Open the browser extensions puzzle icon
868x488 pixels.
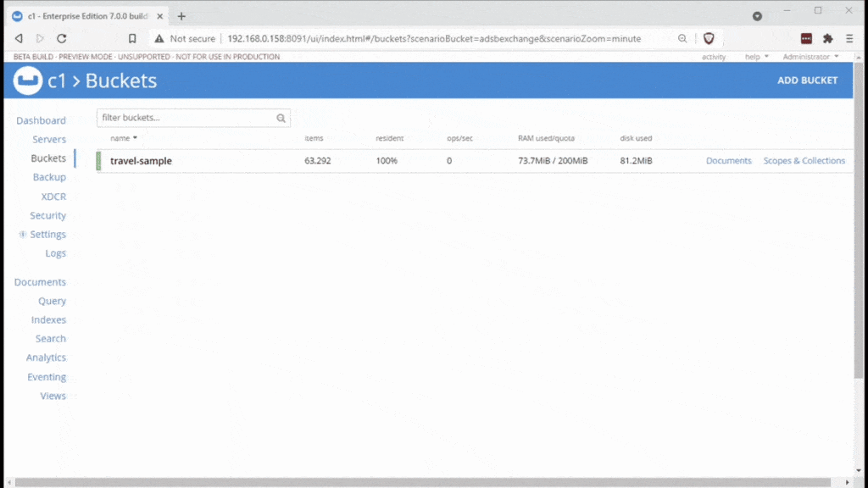pos(826,38)
